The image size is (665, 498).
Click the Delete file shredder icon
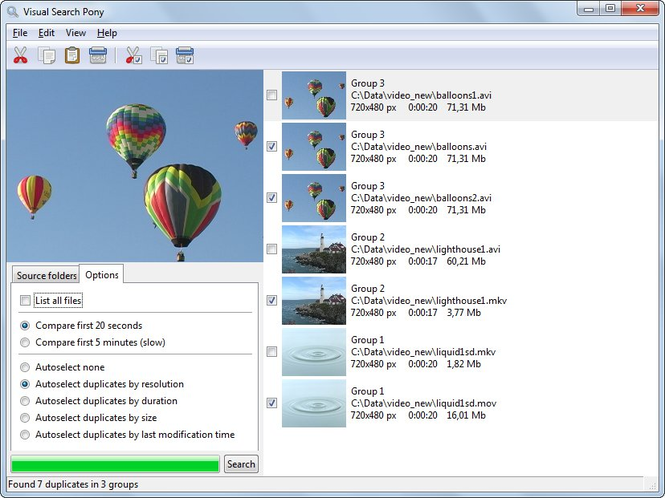click(x=98, y=56)
